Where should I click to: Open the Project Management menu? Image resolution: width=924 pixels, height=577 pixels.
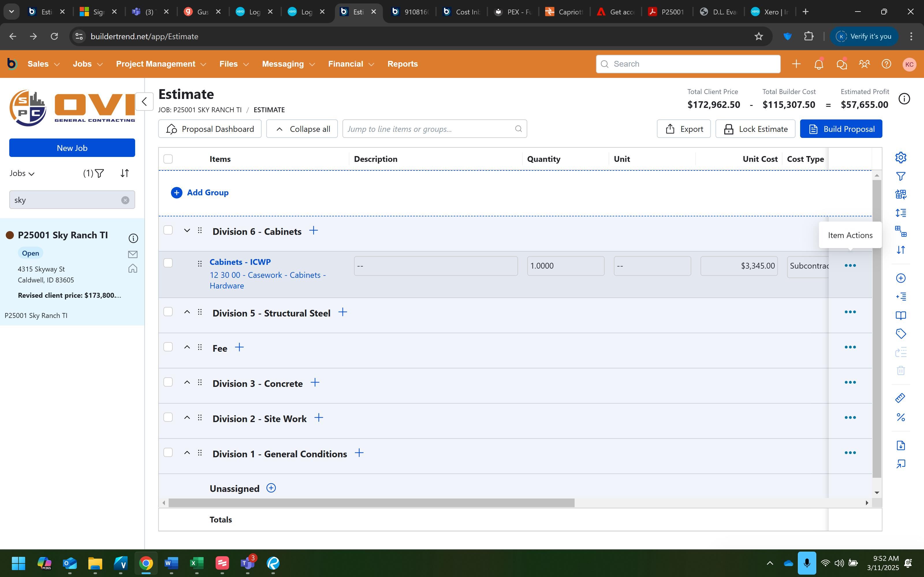[x=161, y=64]
